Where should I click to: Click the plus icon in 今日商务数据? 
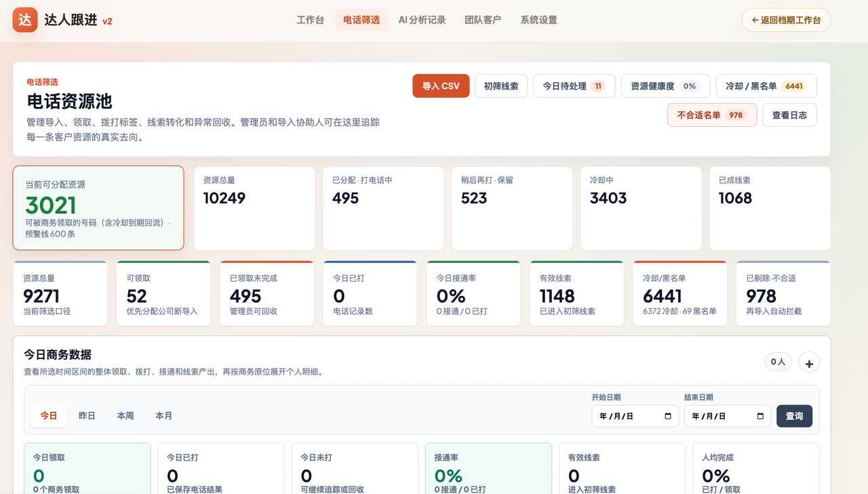point(809,362)
